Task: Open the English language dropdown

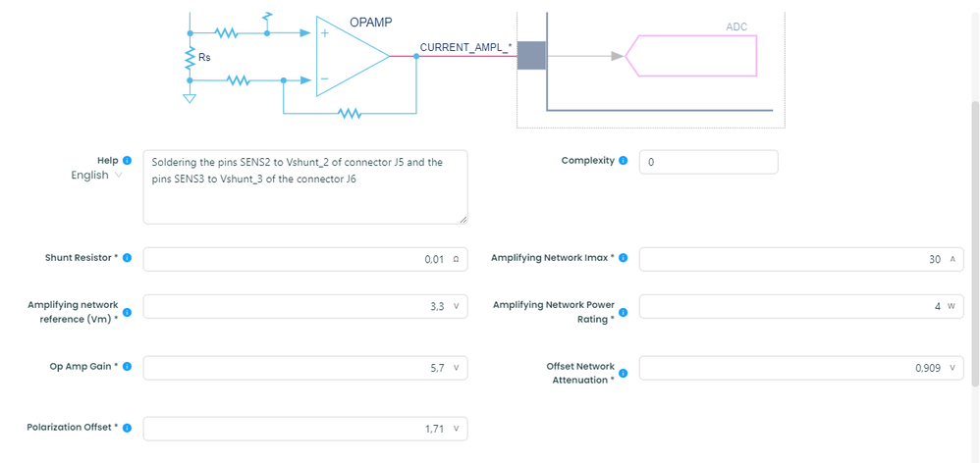Action: 96,176
